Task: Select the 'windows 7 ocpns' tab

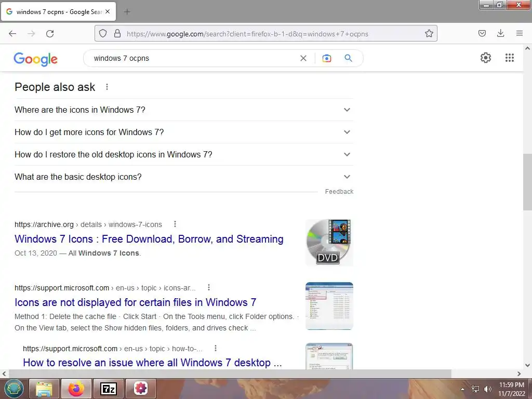Action: (58, 12)
